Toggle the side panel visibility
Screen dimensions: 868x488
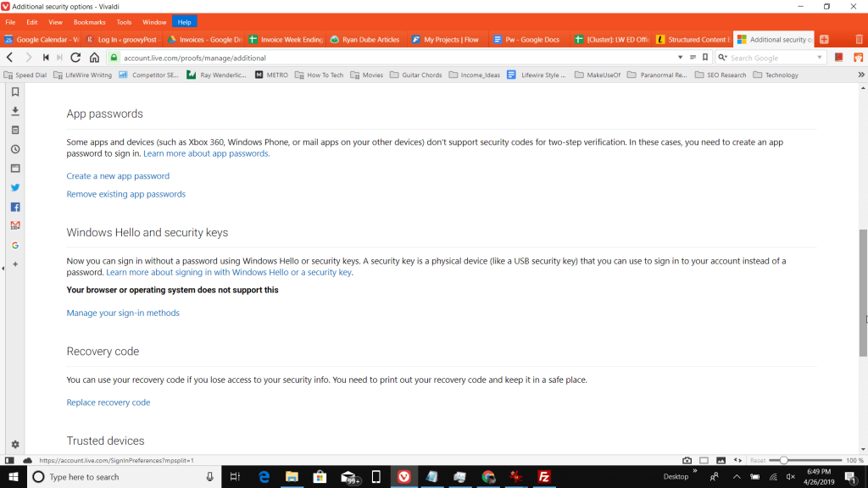tap(9, 460)
